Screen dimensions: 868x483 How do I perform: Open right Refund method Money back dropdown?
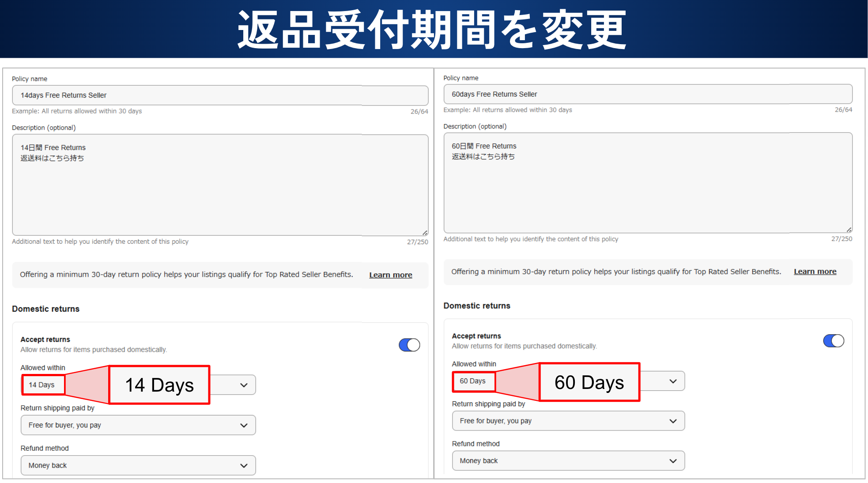[568, 460]
